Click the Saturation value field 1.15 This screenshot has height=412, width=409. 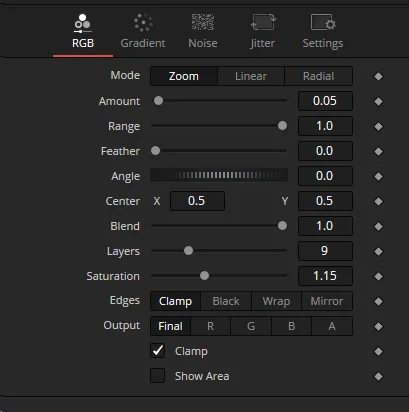[325, 276]
